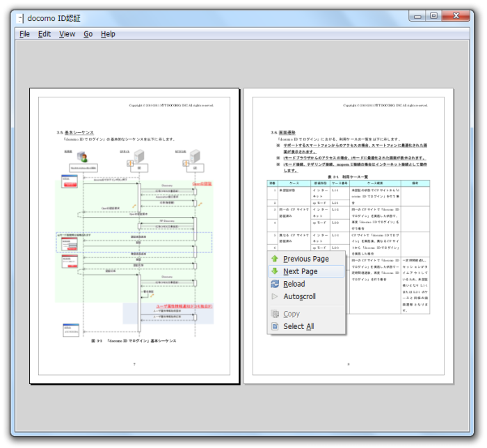Open the Help menu
487x448 pixels.
tap(108, 34)
